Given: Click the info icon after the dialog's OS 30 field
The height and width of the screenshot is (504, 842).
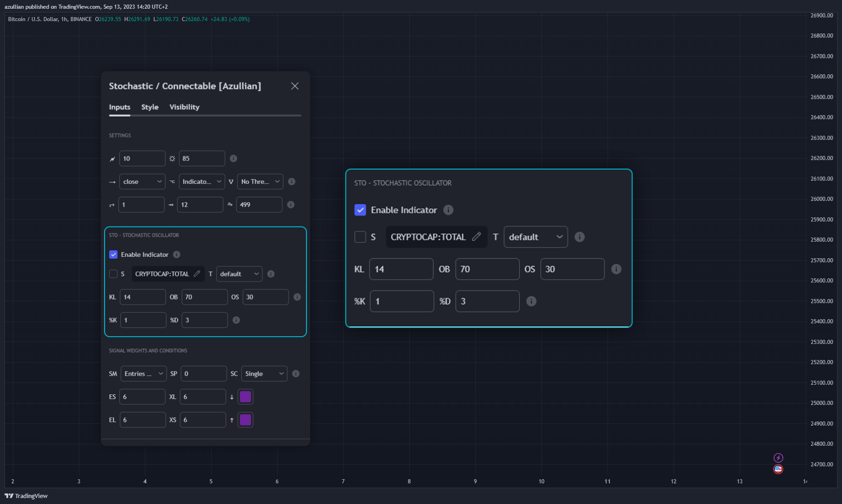Looking at the screenshot, I should 297,297.
